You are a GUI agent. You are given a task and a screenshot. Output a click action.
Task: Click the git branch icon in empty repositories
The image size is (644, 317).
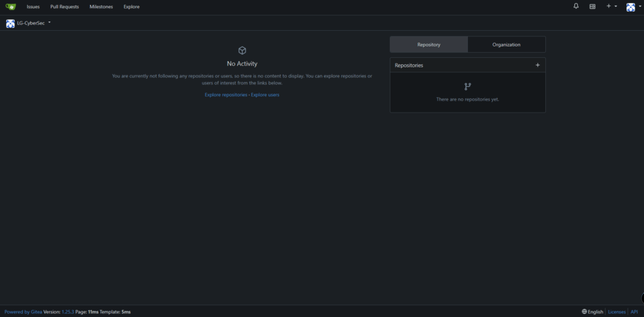point(467,86)
